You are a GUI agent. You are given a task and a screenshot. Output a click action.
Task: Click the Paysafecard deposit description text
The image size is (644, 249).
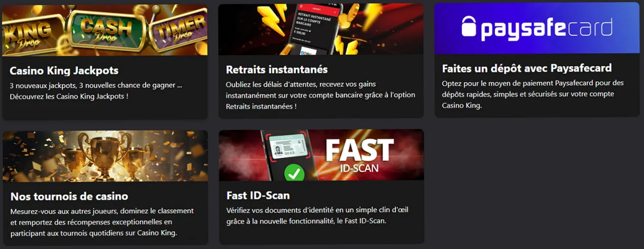[533, 94]
